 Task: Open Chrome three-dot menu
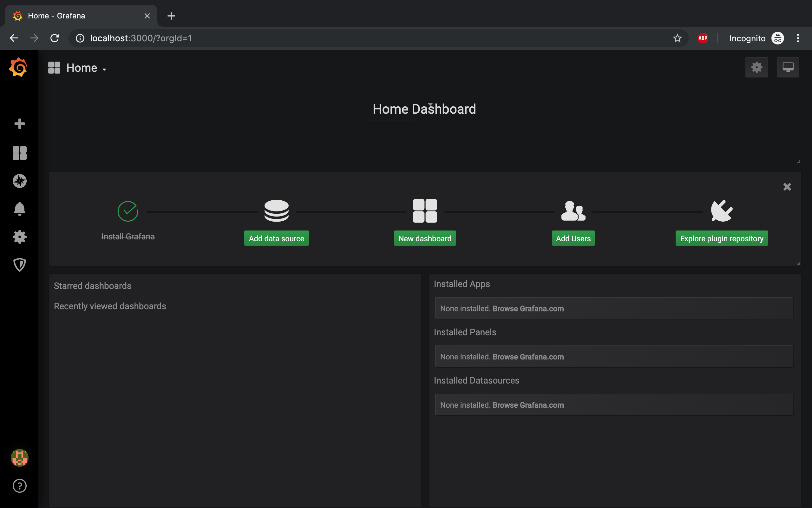click(x=798, y=38)
